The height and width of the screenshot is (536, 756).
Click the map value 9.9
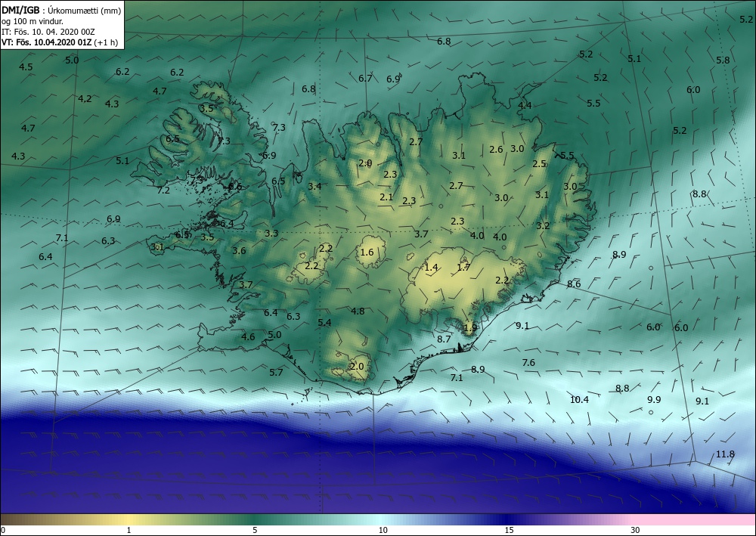click(654, 400)
